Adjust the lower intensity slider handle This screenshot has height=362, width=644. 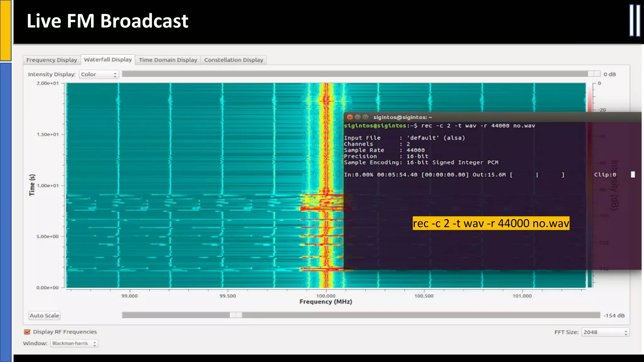tap(236, 315)
